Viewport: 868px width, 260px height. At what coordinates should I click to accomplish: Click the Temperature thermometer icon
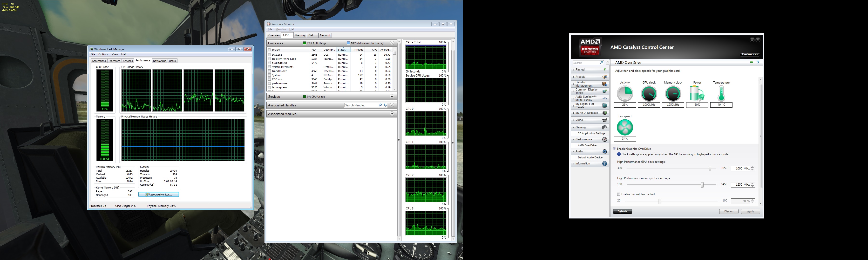pyautogui.click(x=721, y=93)
